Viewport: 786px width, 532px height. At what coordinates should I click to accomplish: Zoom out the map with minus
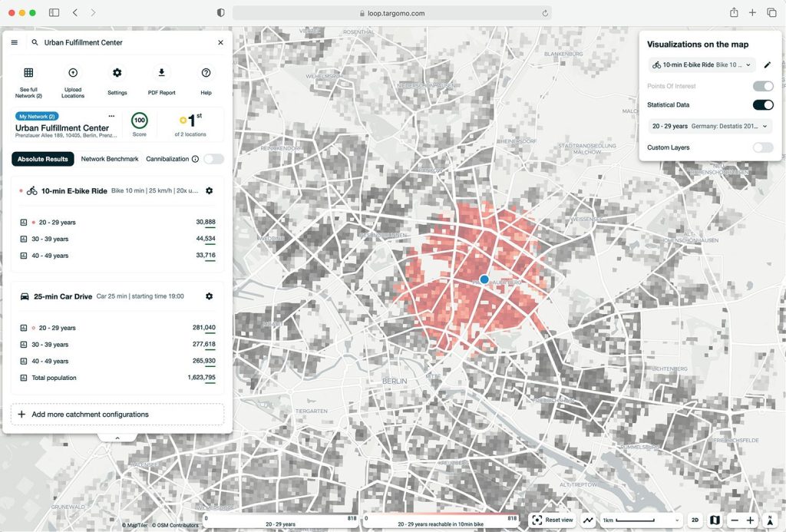click(735, 520)
